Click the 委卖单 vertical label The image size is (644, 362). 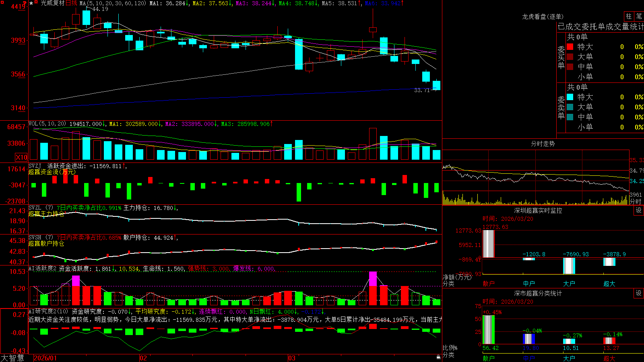561,107
